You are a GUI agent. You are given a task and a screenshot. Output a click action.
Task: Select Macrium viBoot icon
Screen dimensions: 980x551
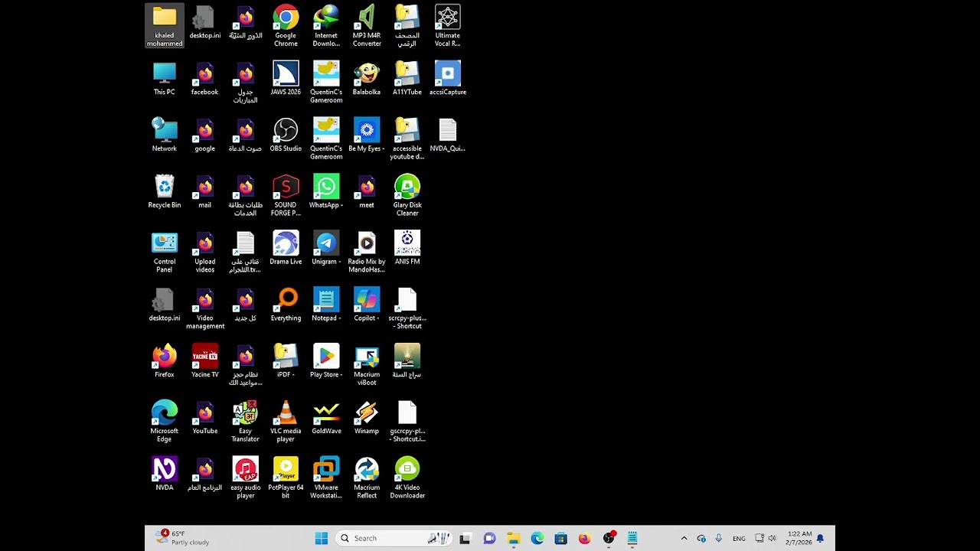(x=367, y=366)
